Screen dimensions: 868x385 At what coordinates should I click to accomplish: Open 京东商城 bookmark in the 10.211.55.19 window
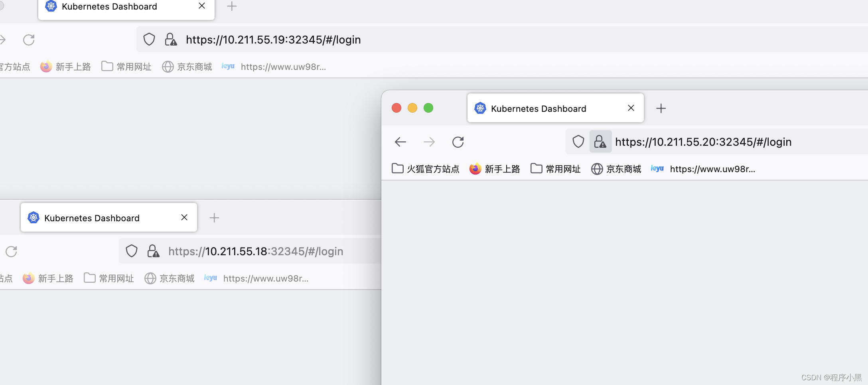[187, 67]
